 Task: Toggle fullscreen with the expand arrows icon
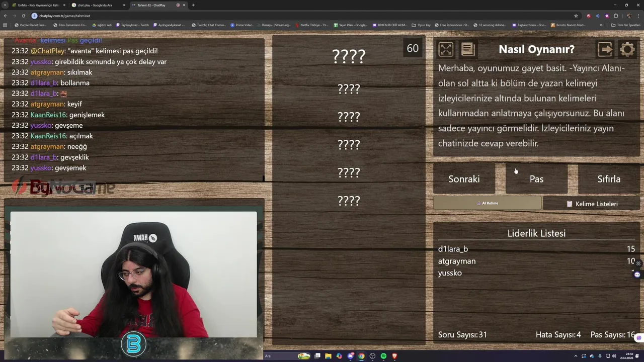446,49
